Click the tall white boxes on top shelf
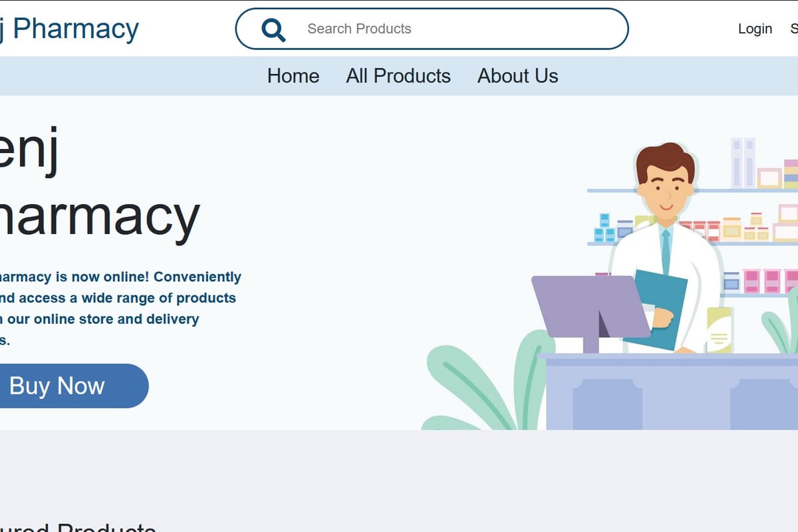This screenshot has width=798, height=532. point(743,163)
